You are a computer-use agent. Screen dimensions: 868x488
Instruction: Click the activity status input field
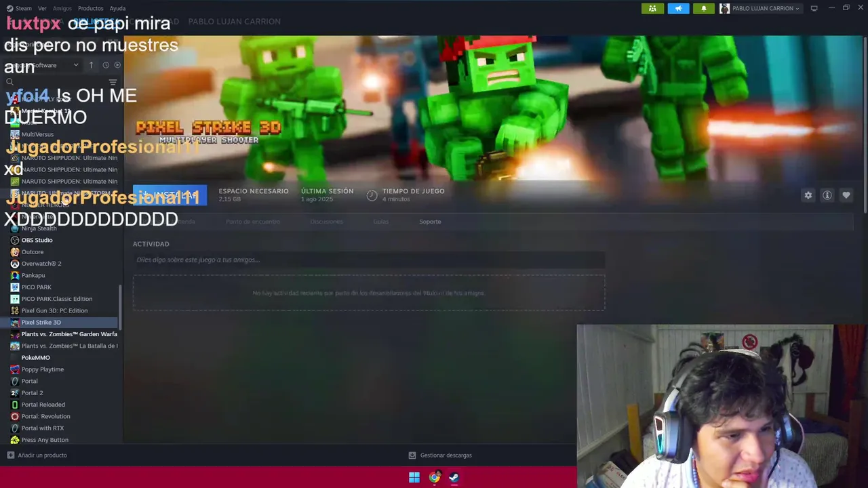tap(369, 260)
